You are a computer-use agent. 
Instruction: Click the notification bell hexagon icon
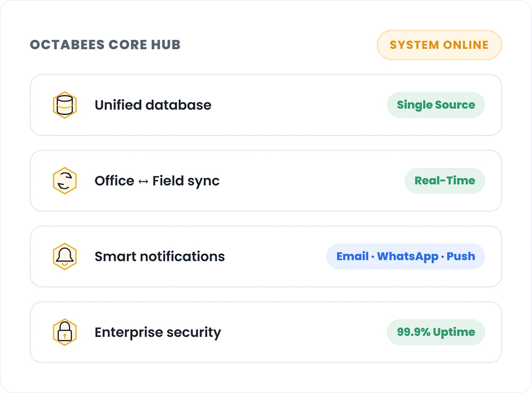pos(64,256)
